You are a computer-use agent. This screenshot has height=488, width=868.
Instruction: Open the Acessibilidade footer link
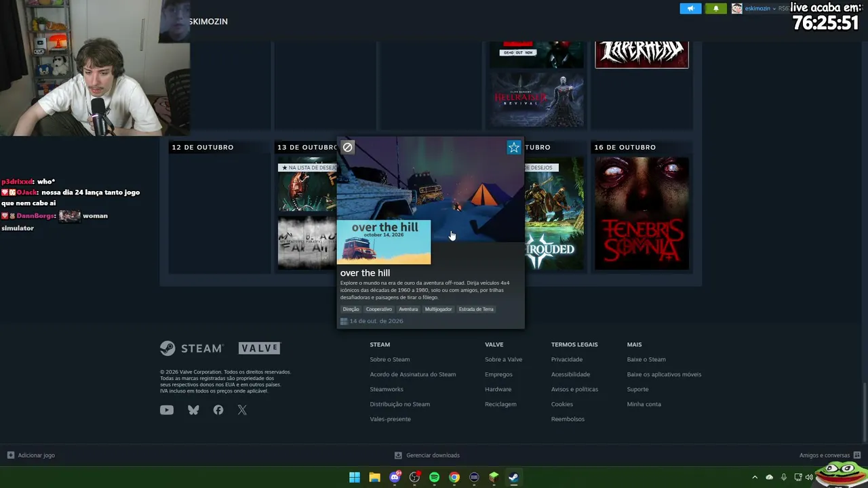[x=571, y=374]
